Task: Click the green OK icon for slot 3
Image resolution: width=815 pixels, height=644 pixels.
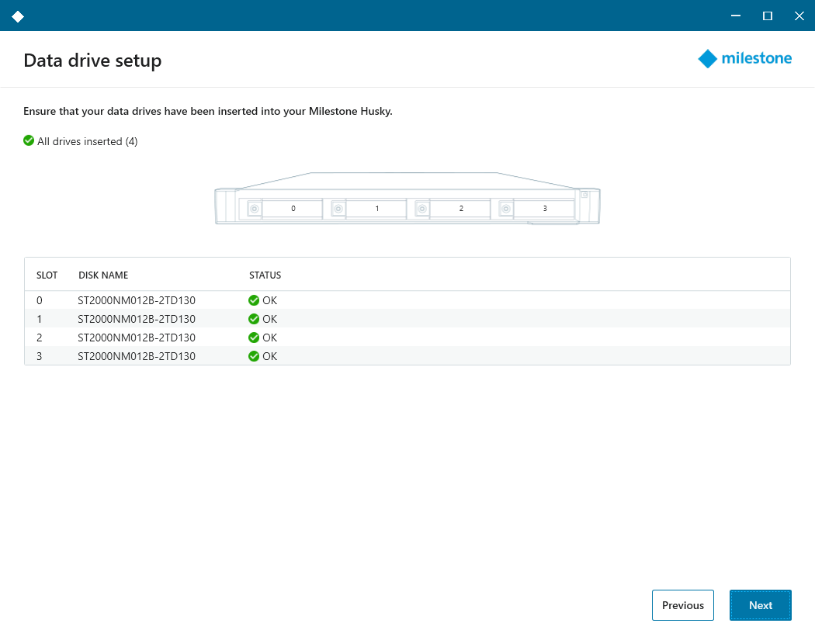Action: tap(254, 356)
